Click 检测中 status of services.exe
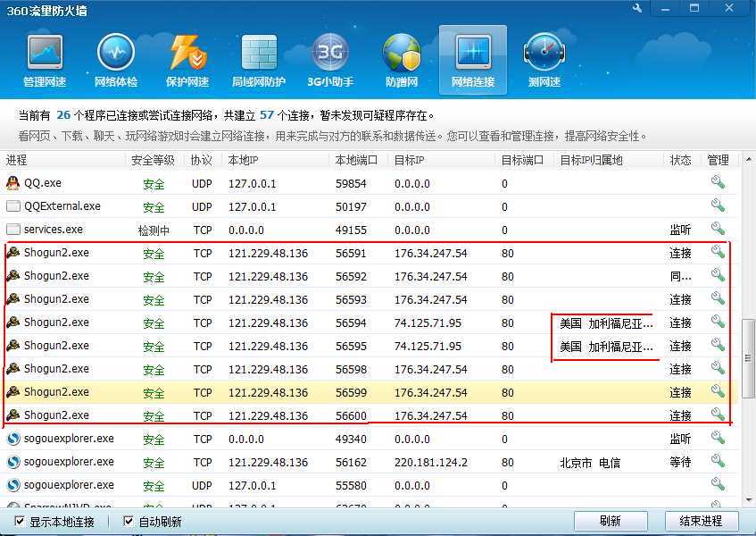756x536 pixels. [x=154, y=230]
